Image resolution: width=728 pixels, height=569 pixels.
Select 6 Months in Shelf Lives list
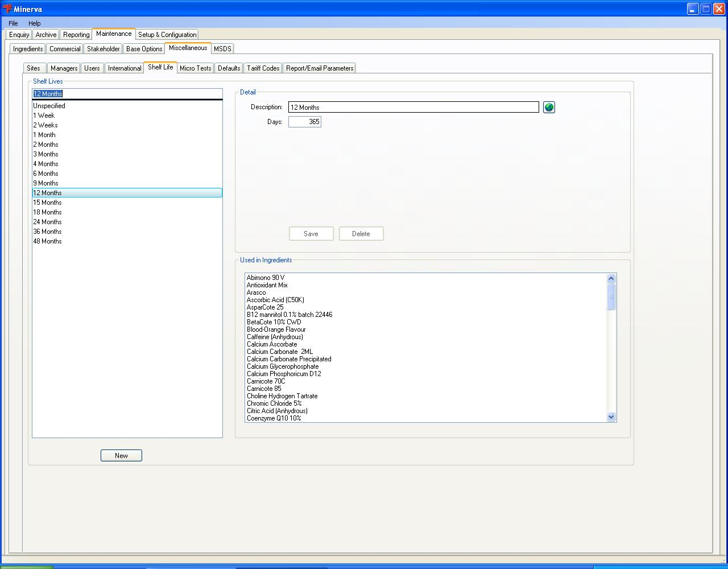(127, 174)
